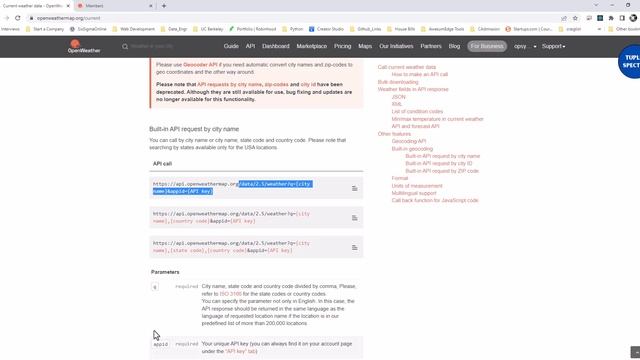Click the blue circular badge at page edge
Image resolution: width=640 pixels, height=360 pixels.
(x=629, y=61)
